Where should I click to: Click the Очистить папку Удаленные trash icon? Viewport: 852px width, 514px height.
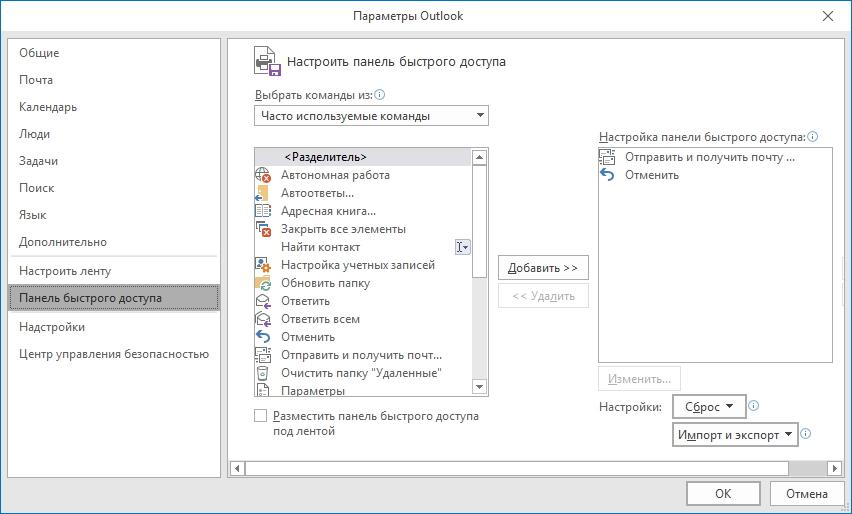point(263,373)
